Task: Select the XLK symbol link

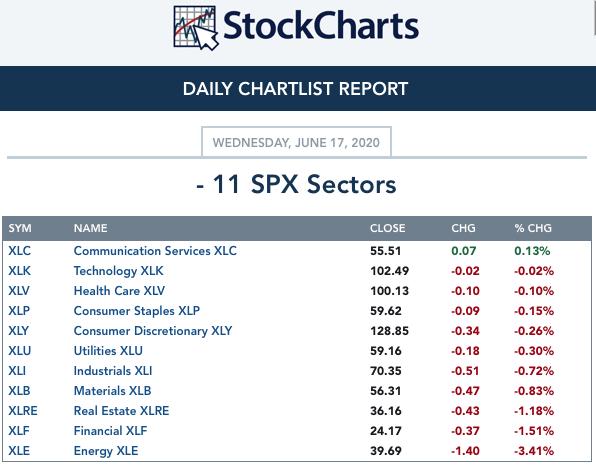Action: (x=19, y=271)
